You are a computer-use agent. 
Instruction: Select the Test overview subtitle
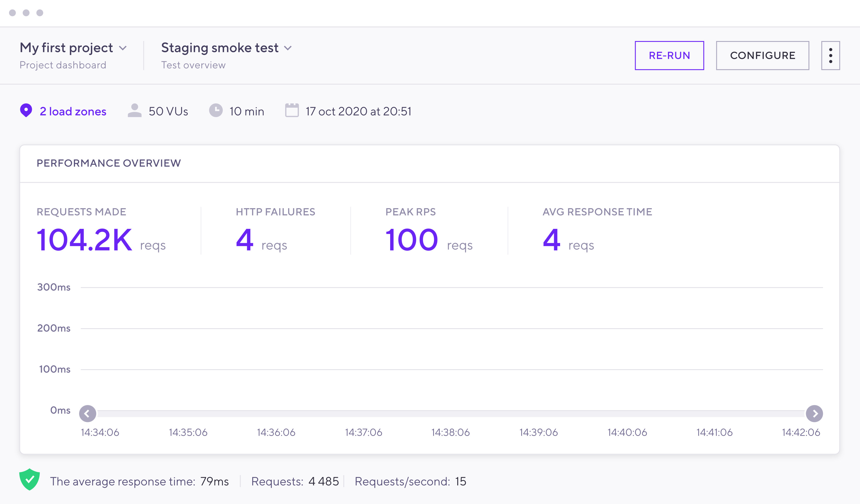[193, 65]
